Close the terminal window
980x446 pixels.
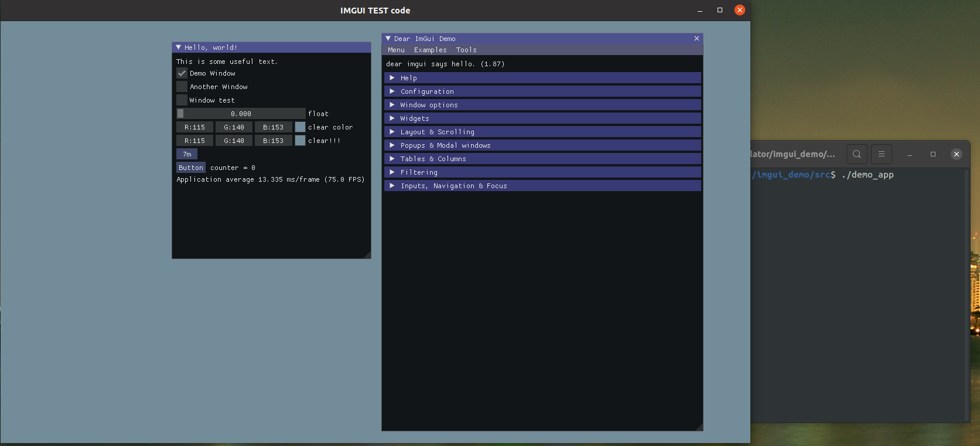pyautogui.click(x=957, y=154)
